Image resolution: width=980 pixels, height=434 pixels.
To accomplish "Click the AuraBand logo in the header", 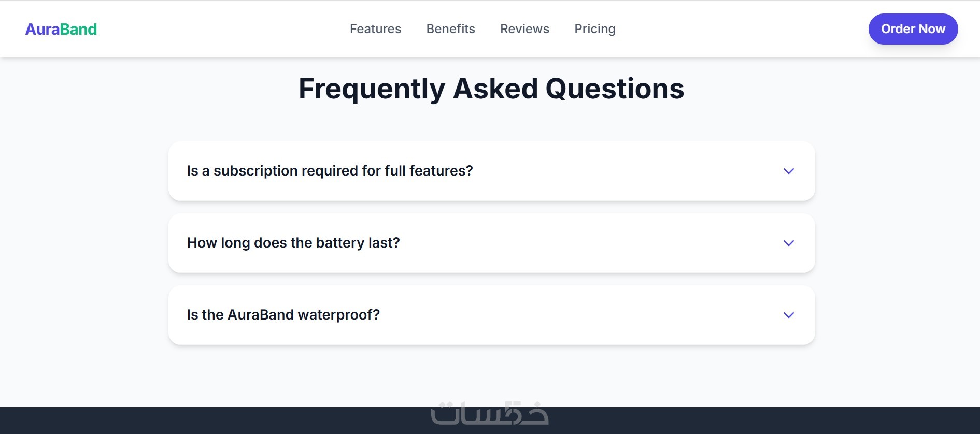I will click(61, 29).
